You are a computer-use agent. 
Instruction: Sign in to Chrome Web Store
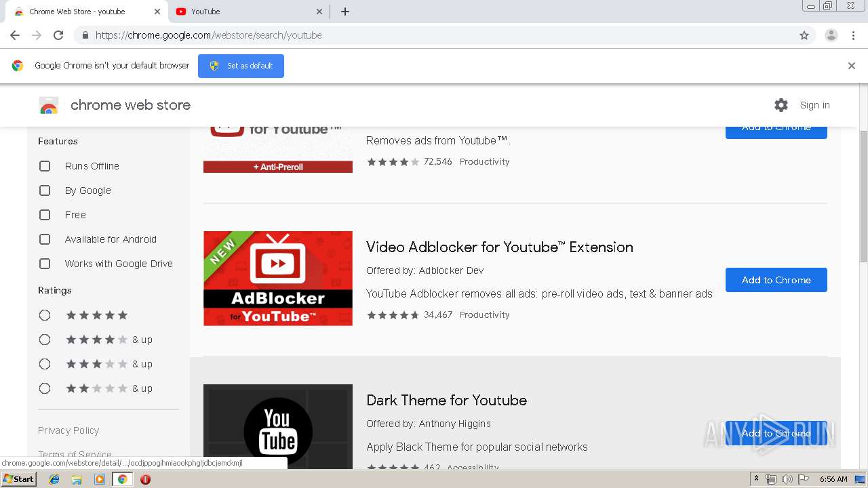pos(814,105)
